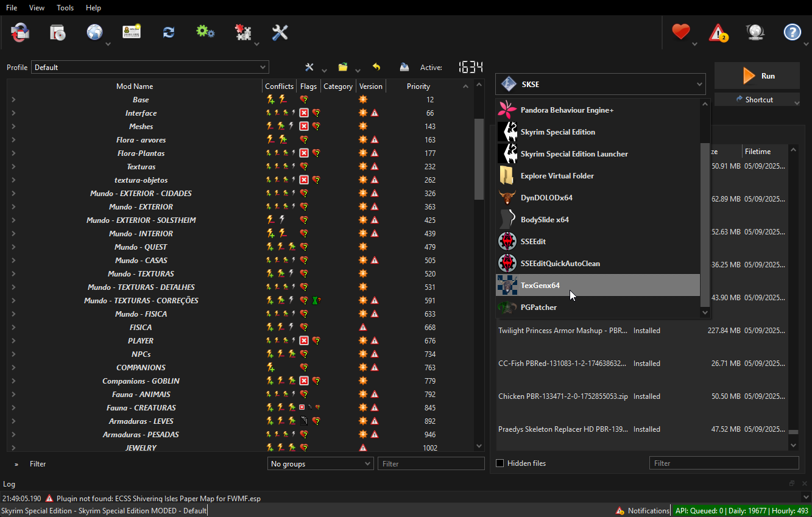Expand the Filter side panel chevrons
The height and width of the screenshot is (517, 812).
pyautogui.click(x=16, y=464)
